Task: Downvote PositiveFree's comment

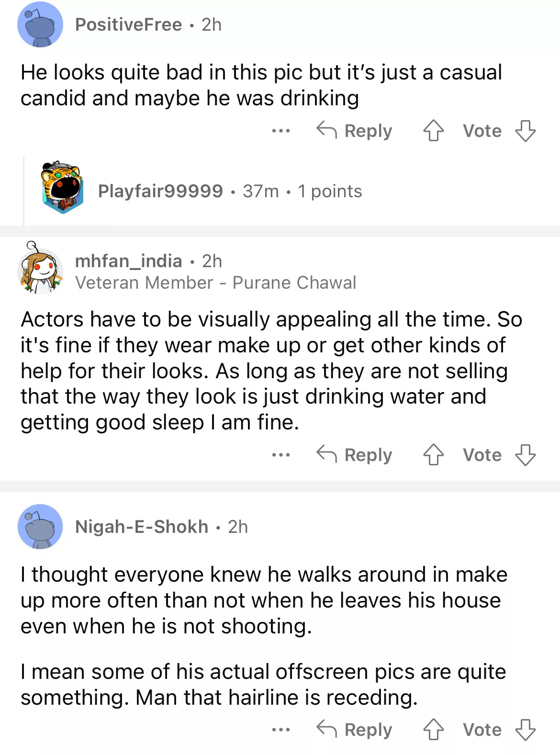Action: tap(525, 130)
